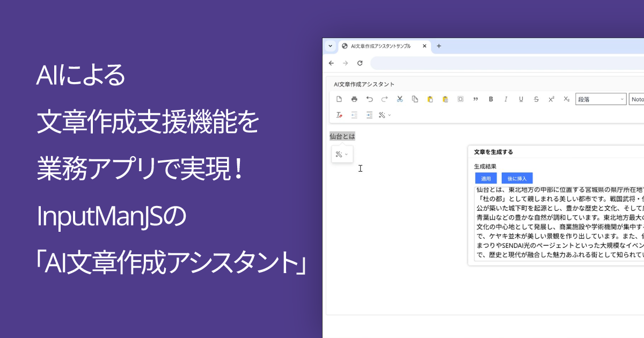Open the 段落 paragraph style dropdown
The image size is (644, 338).
[x=600, y=99]
